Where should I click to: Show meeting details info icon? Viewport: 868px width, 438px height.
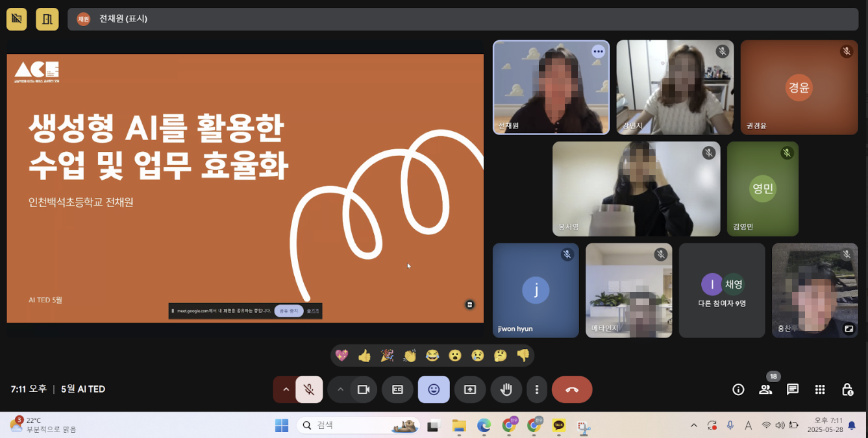pyautogui.click(x=738, y=390)
